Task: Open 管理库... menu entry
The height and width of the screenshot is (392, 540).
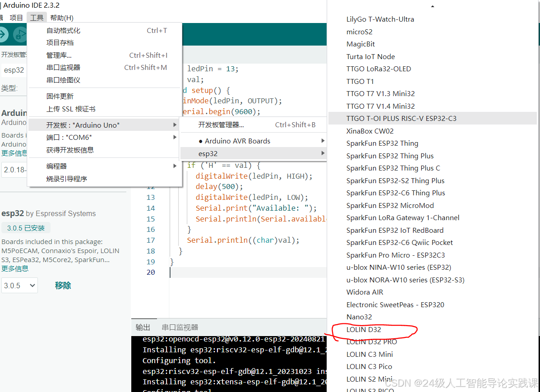Action: click(x=105, y=55)
